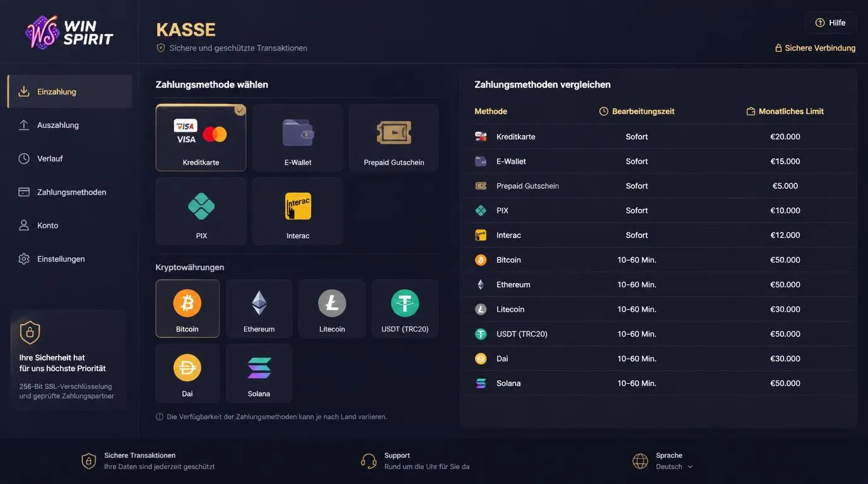868x484 pixels.
Task: Open the Einzahlung section
Action: click(69, 91)
